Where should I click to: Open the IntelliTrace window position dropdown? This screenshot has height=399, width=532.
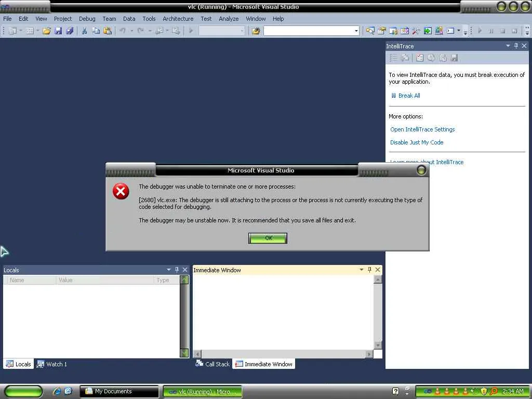click(508, 46)
